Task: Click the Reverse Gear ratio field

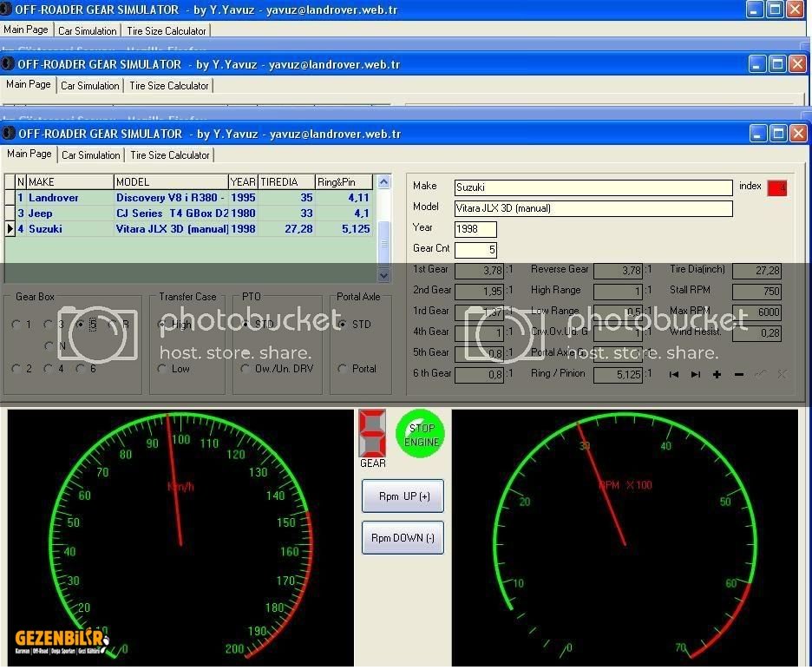Action: coord(618,271)
